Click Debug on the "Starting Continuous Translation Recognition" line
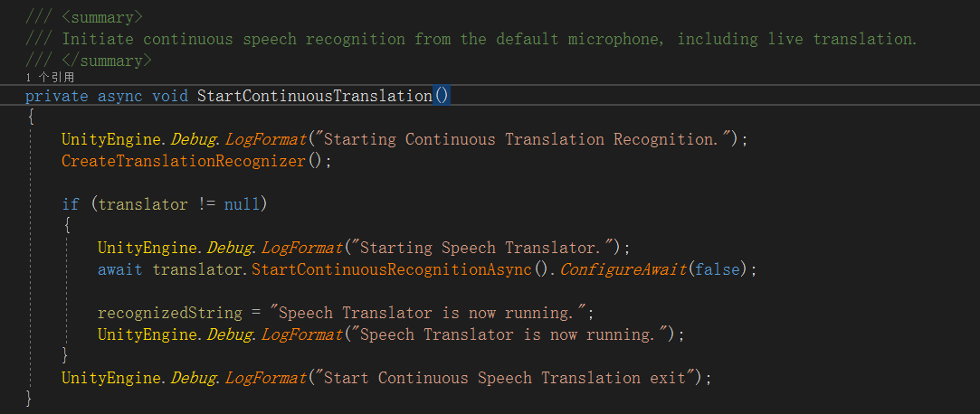The height and width of the screenshot is (414, 980). (x=193, y=139)
